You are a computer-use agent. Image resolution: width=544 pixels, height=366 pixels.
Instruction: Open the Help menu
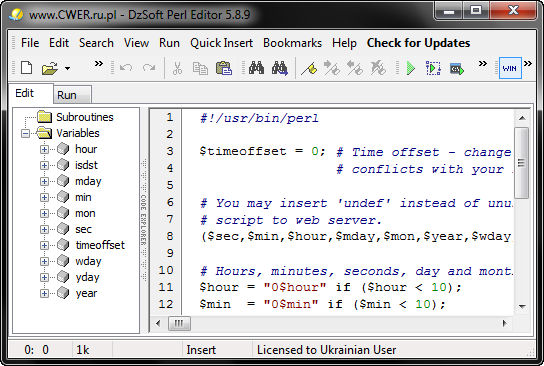(x=344, y=43)
